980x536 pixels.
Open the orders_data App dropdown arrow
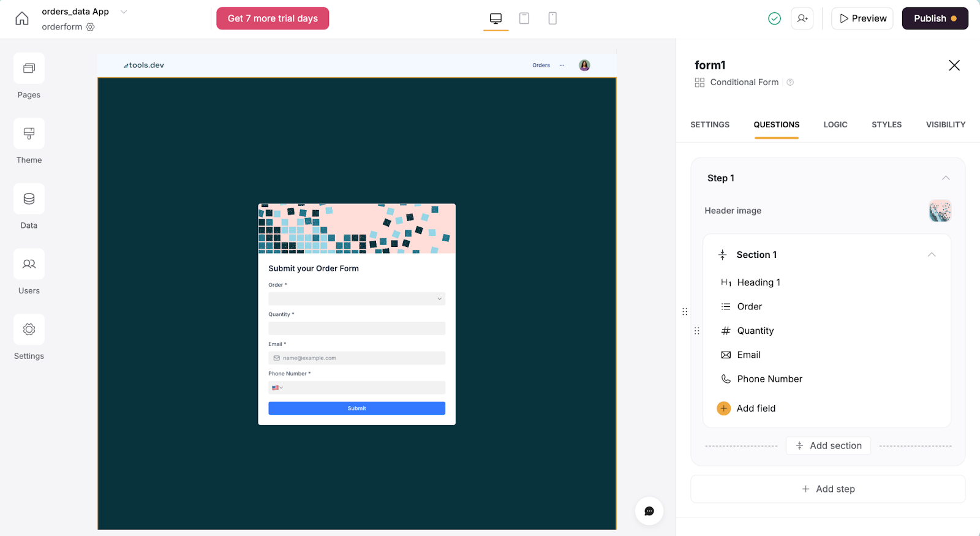tap(124, 12)
